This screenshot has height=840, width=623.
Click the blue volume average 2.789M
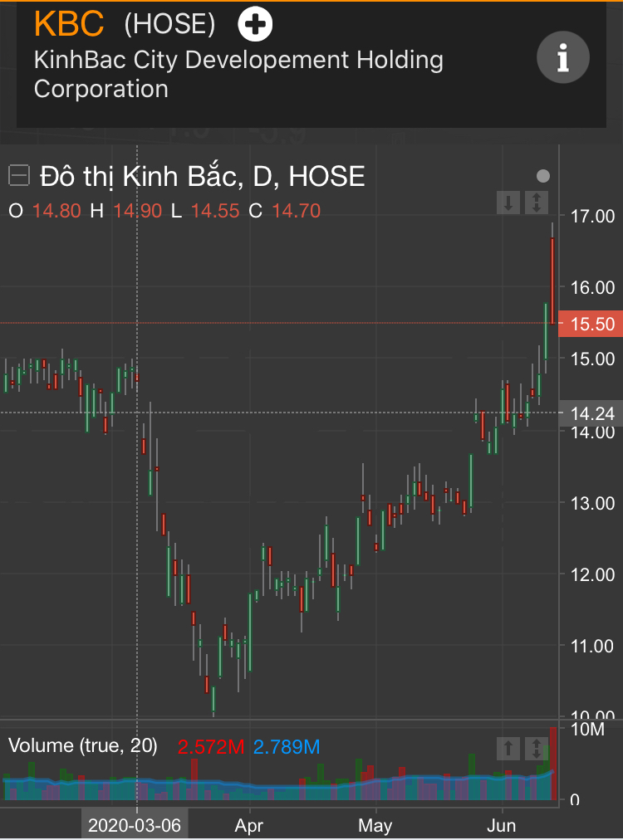287,747
